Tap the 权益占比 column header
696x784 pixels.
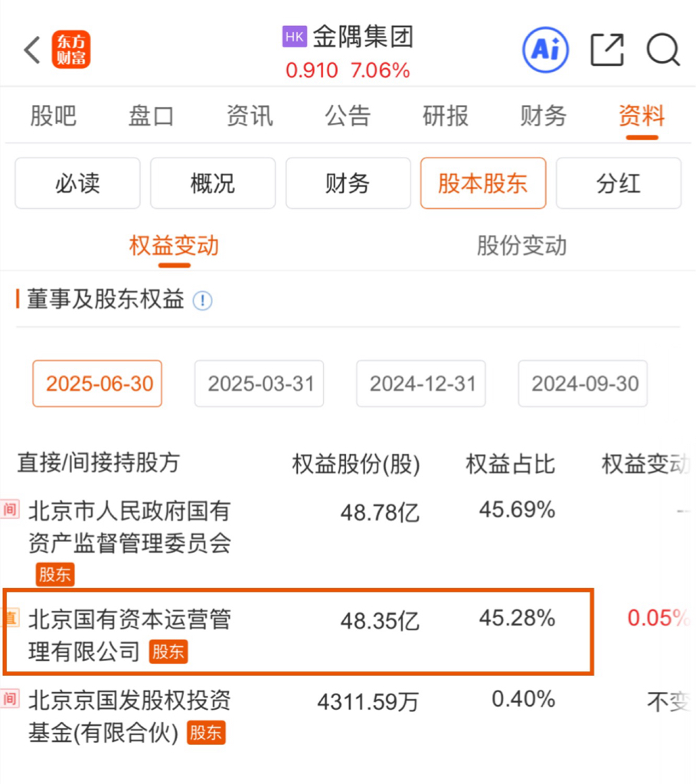pos(511,465)
